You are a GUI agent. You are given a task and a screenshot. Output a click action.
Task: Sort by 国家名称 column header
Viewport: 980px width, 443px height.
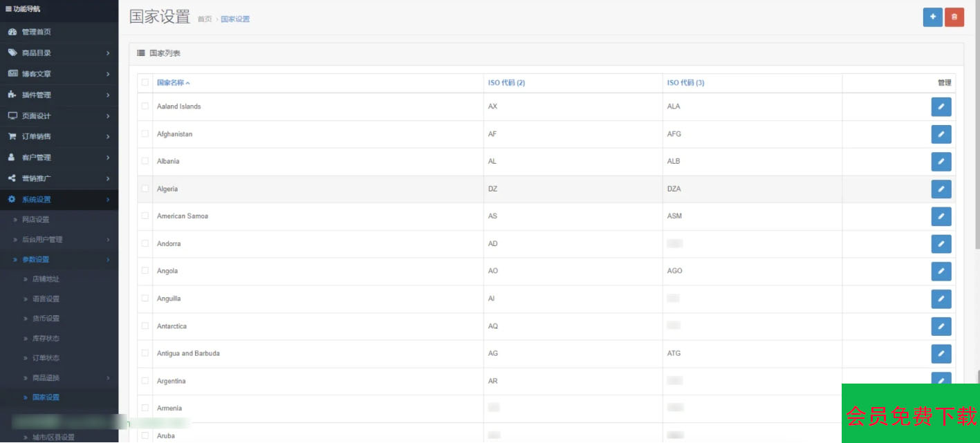click(x=173, y=82)
